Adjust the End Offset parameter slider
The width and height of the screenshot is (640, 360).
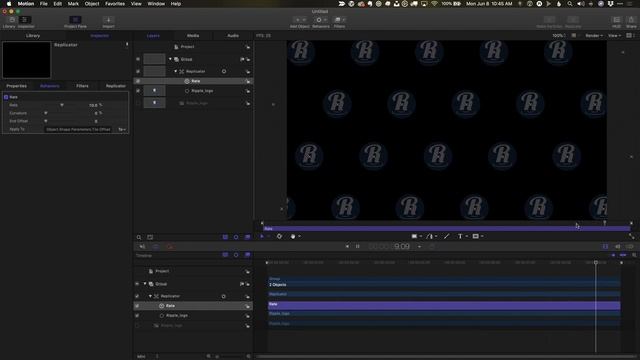click(x=46, y=121)
